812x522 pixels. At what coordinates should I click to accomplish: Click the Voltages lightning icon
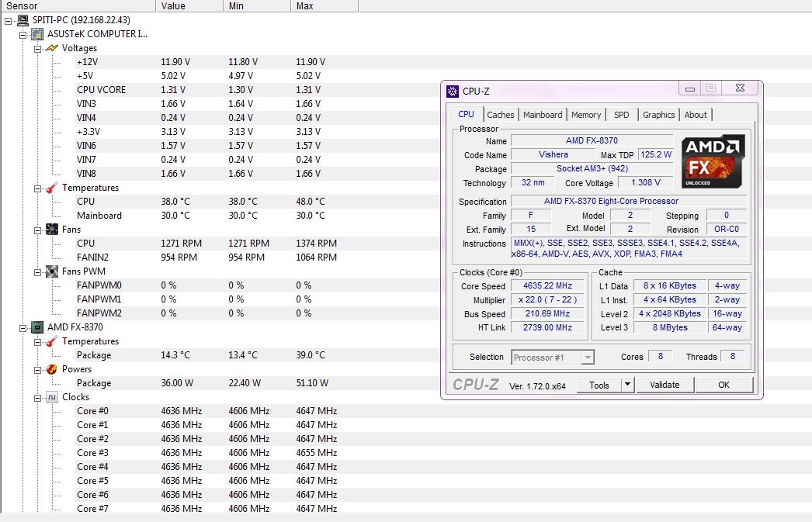click(52, 48)
